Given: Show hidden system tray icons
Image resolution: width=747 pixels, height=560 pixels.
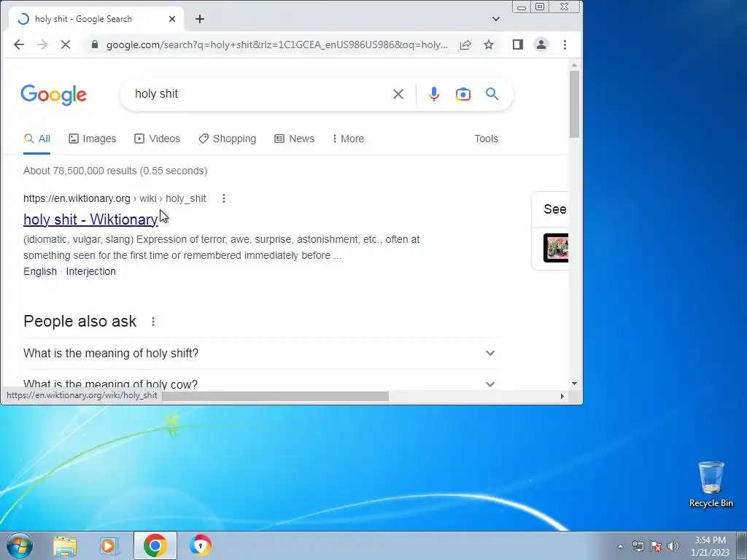Looking at the screenshot, I should tap(620, 546).
